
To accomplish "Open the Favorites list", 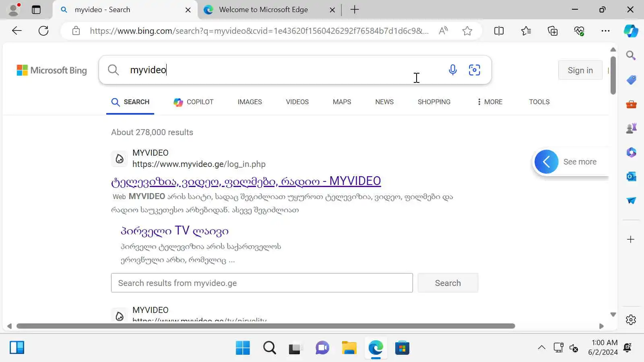I will coord(526,31).
